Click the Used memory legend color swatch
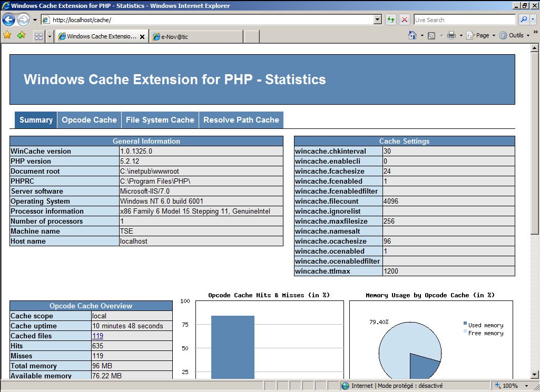Image resolution: width=540 pixels, height=392 pixels. [465, 323]
